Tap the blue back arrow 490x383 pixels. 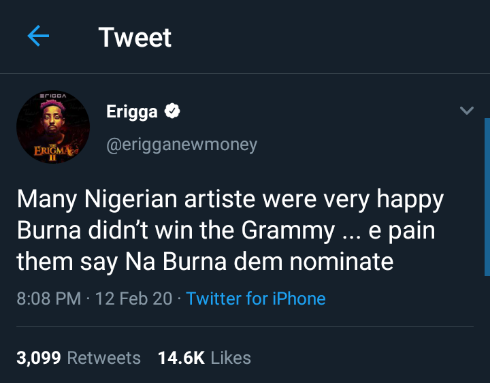38,36
